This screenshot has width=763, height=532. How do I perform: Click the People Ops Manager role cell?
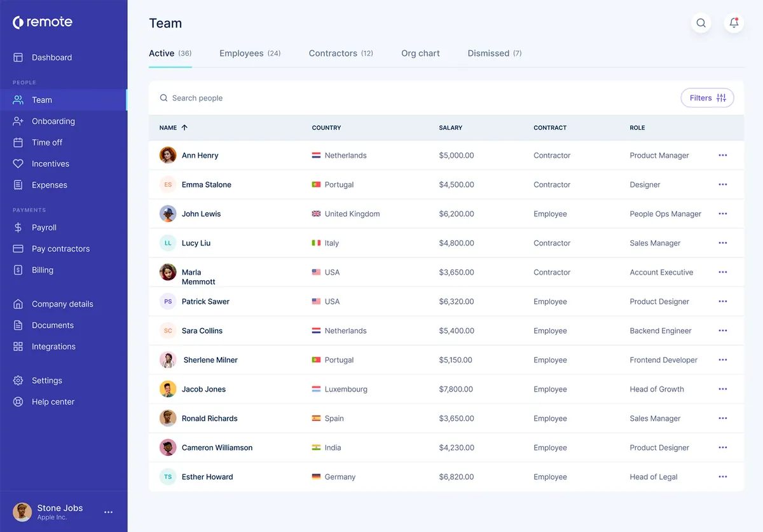point(665,214)
